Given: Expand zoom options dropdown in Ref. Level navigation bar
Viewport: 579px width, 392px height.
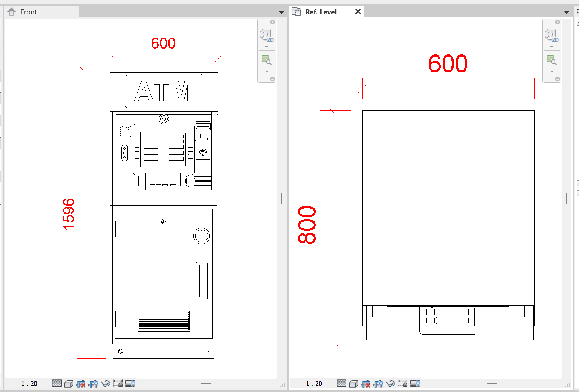Looking at the screenshot, I should 552,72.
